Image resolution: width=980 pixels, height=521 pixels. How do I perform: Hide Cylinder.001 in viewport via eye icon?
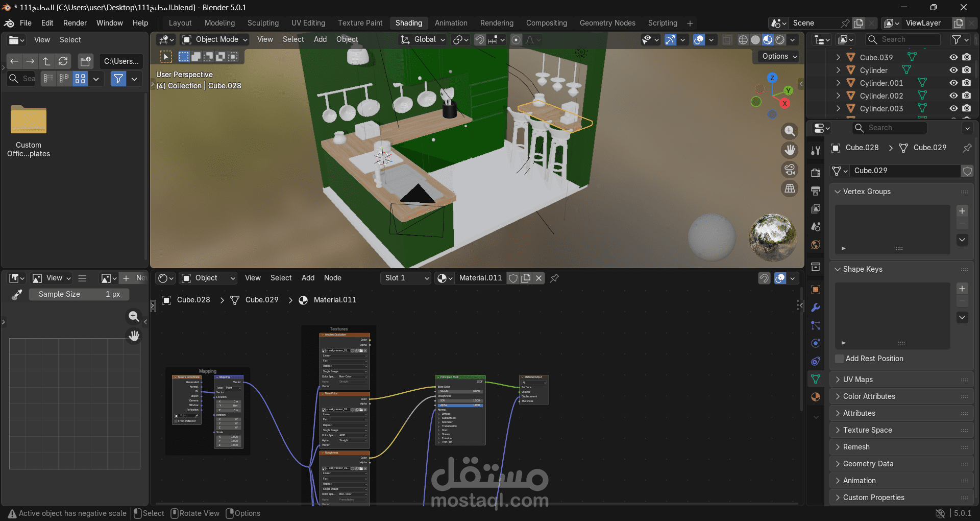point(953,83)
